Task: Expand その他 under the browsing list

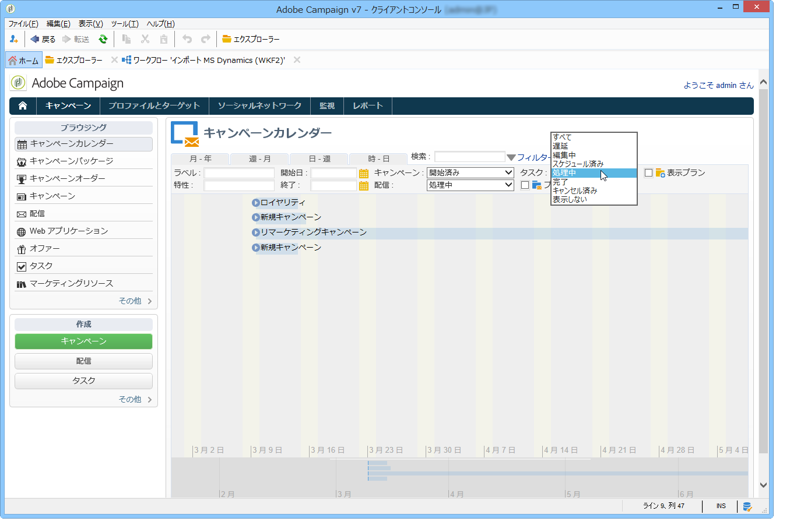Action: 135,301
